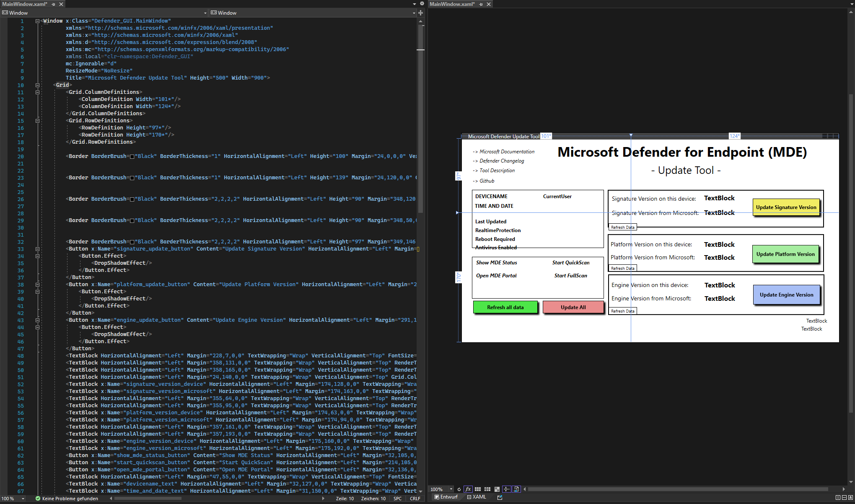Toggle the snap grid display icon
855x504 pixels.
tap(478, 489)
